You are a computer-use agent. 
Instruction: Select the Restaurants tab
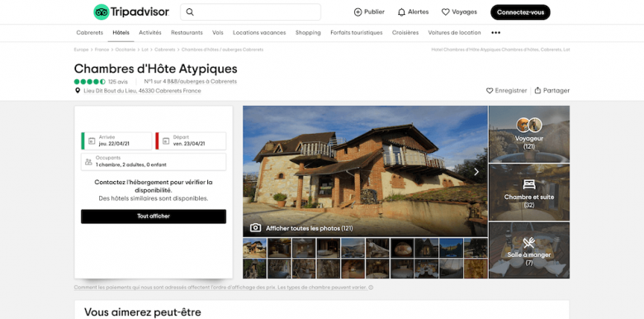pyautogui.click(x=187, y=33)
